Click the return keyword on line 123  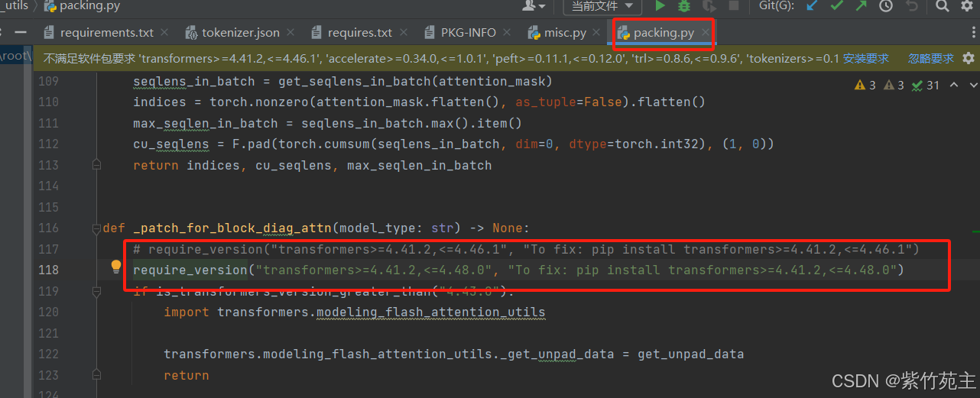pyautogui.click(x=186, y=375)
